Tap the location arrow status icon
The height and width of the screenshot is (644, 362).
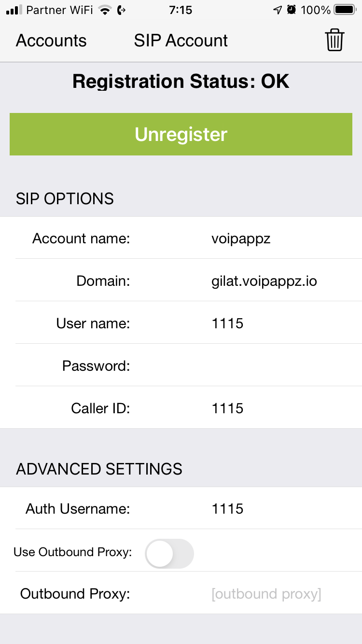point(278,10)
